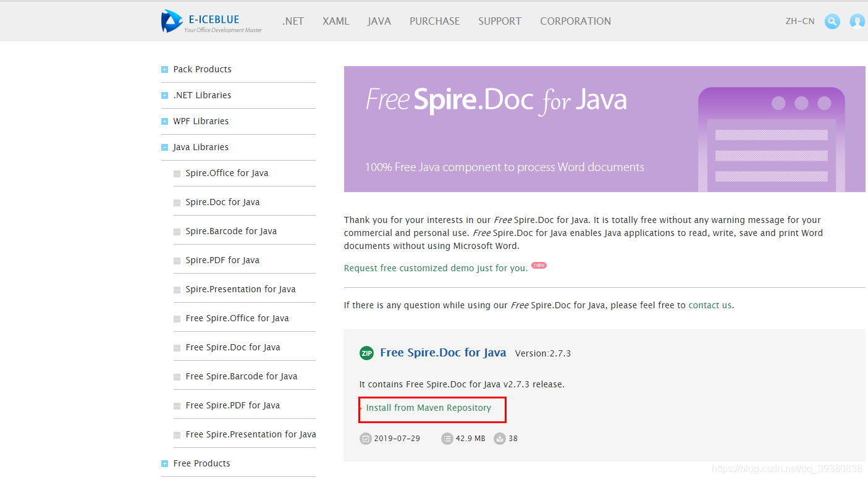Click bullet icon next to Spire.Office for Java
The image size is (868, 480).
177,174
